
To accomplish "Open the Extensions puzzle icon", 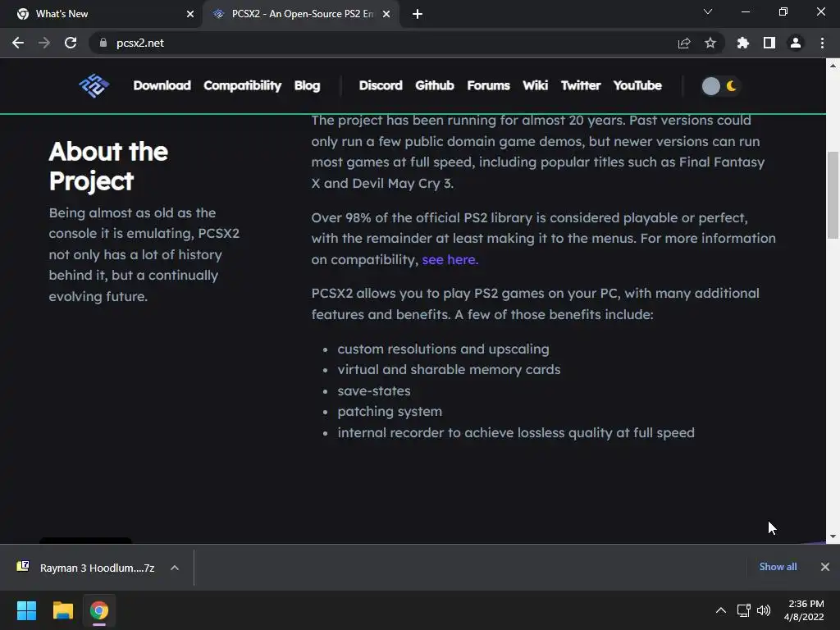I will click(x=742, y=43).
